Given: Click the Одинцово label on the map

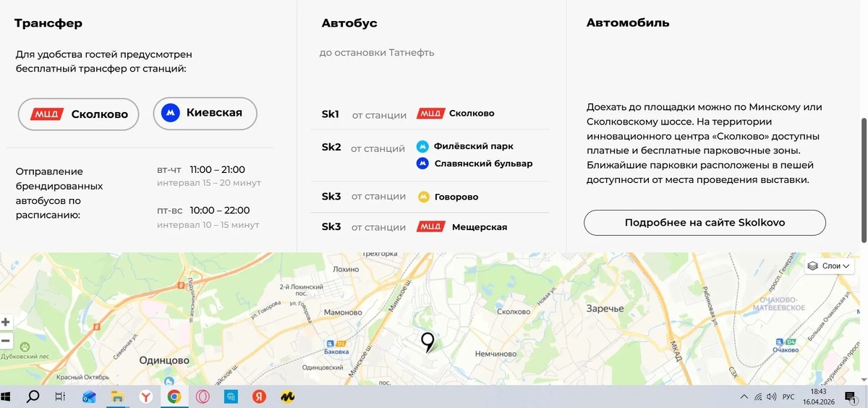Looking at the screenshot, I should tap(164, 360).
